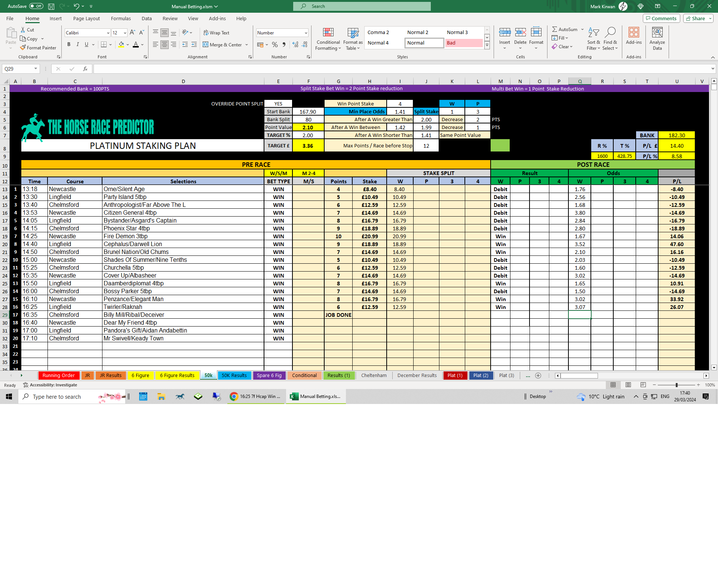Viewport: 718px width, 588px height.
Task: Open Format as Table gallery
Action: 353,39
